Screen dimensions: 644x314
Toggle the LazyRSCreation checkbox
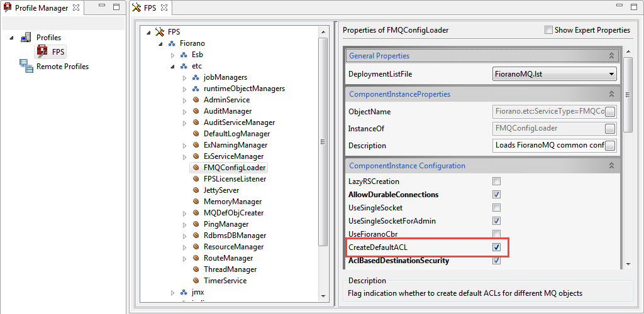496,181
